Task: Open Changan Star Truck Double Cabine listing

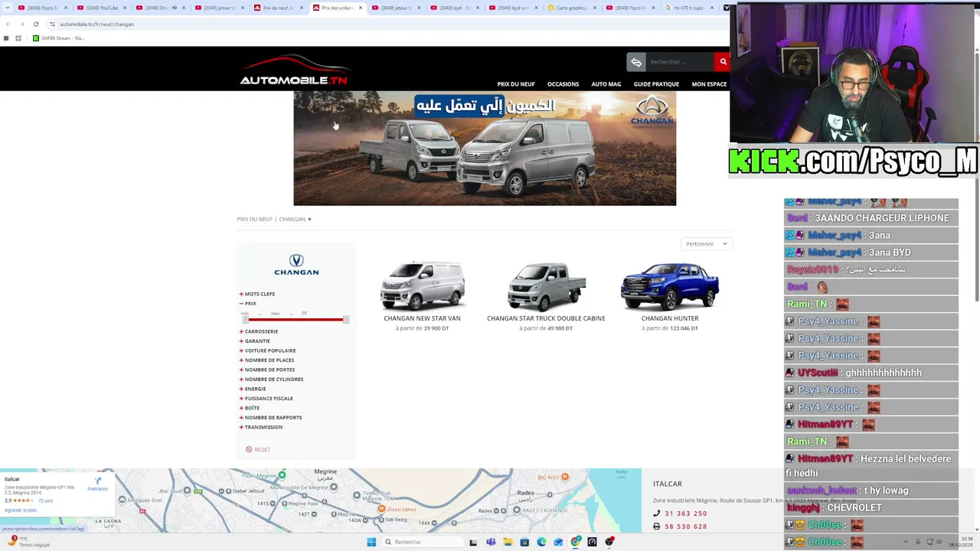Action: click(546, 296)
